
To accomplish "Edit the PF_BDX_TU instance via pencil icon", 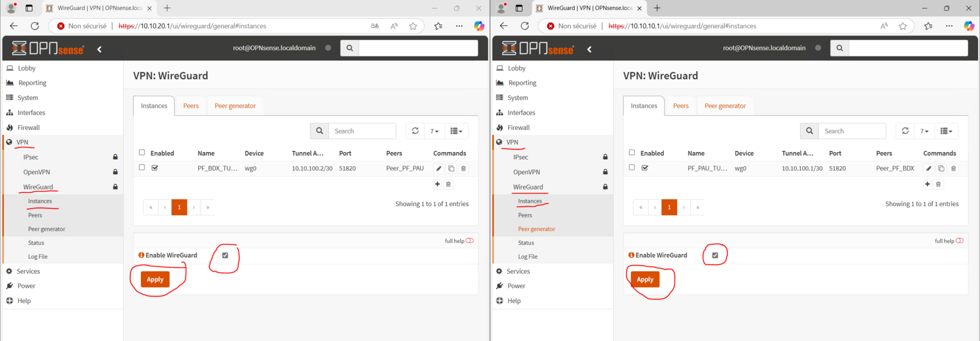I will (x=439, y=169).
